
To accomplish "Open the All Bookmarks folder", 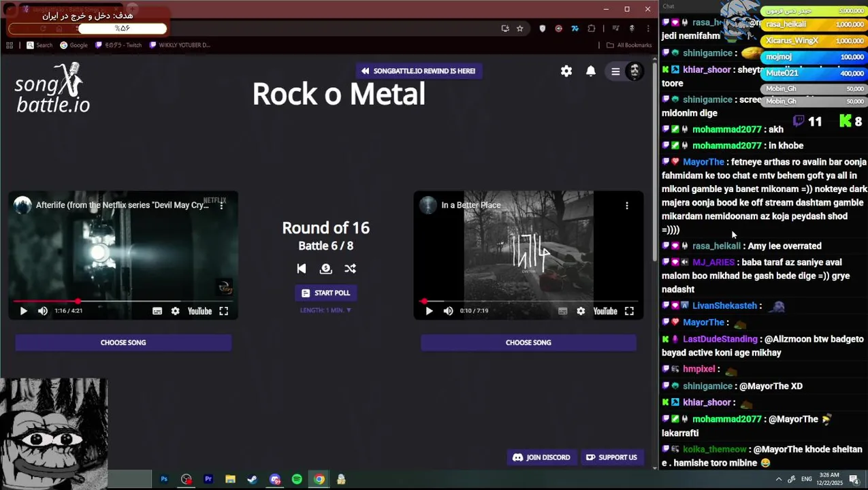I will point(629,45).
